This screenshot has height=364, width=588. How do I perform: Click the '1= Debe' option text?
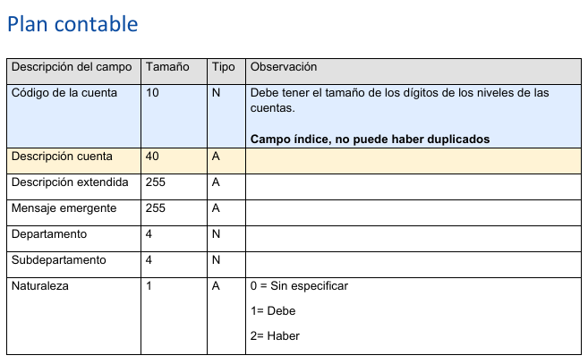click(273, 310)
